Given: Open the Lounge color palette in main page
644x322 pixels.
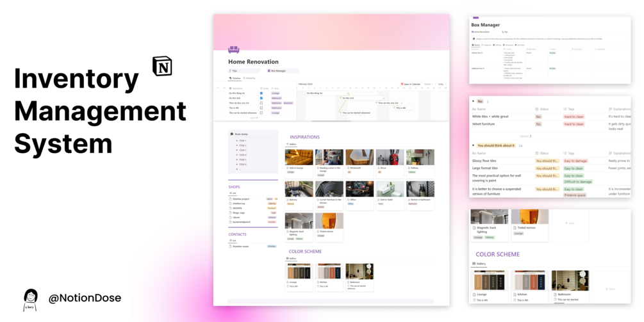Looking at the screenshot, I should tap(299, 271).
